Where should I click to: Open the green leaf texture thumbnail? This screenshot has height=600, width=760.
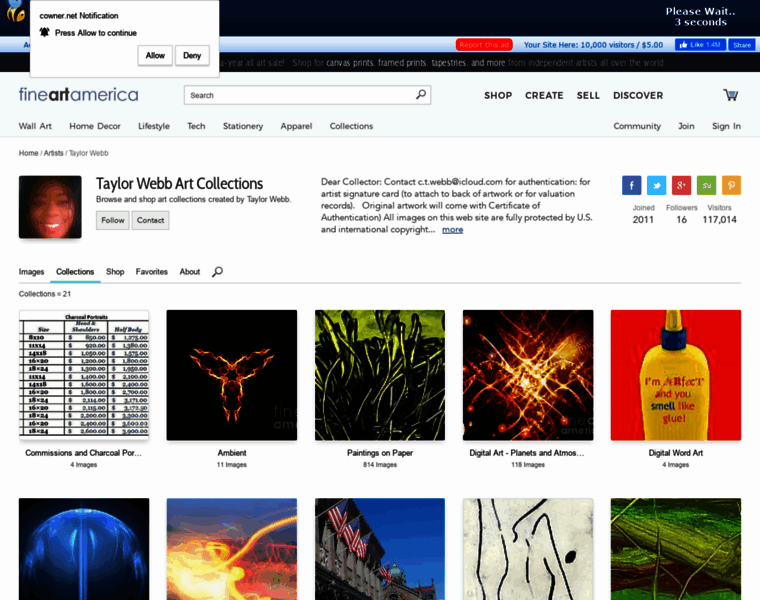[x=676, y=549]
